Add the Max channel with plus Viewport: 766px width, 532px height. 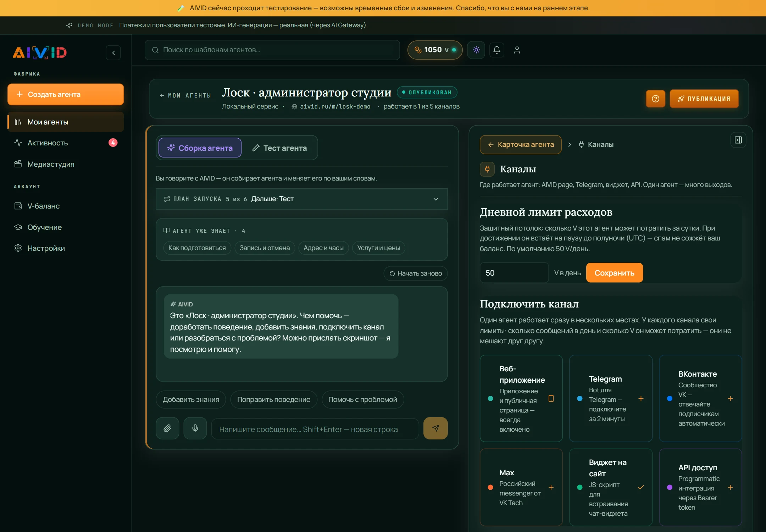click(x=551, y=487)
